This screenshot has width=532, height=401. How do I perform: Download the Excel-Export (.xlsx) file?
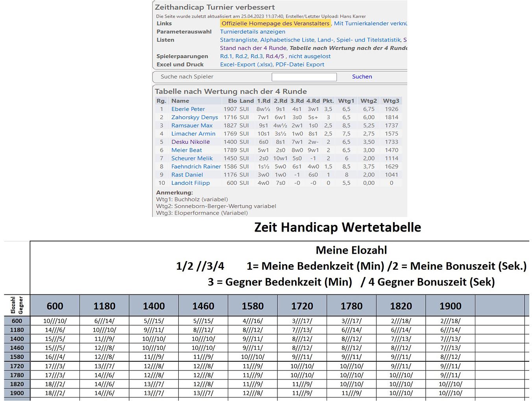click(246, 65)
